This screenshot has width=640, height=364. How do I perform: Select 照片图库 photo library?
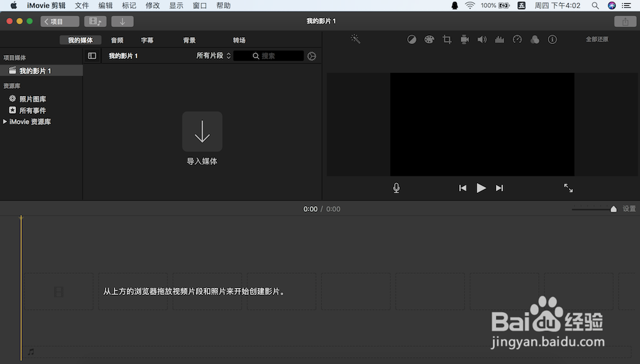point(33,99)
